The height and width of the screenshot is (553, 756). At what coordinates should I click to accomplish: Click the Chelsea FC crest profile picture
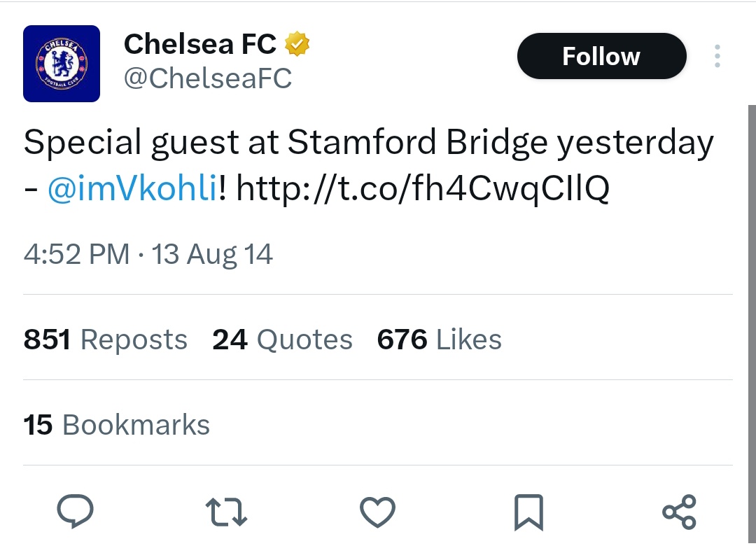pyautogui.click(x=62, y=64)
